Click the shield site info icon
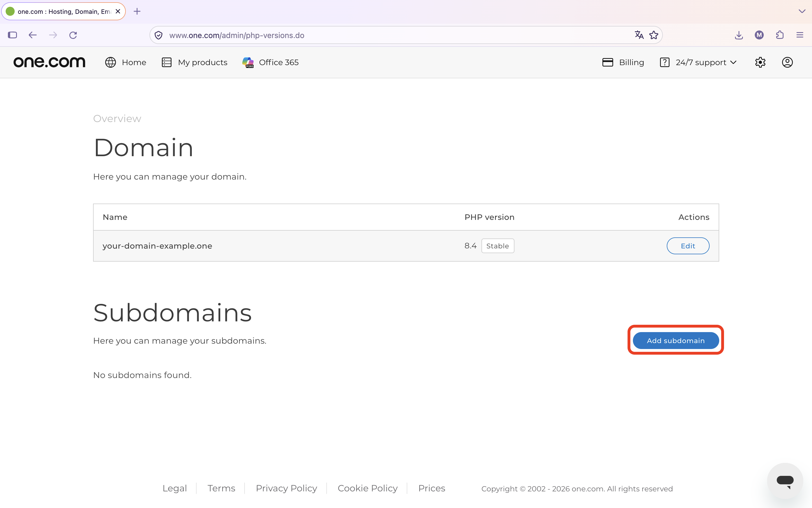 point(159,35)
